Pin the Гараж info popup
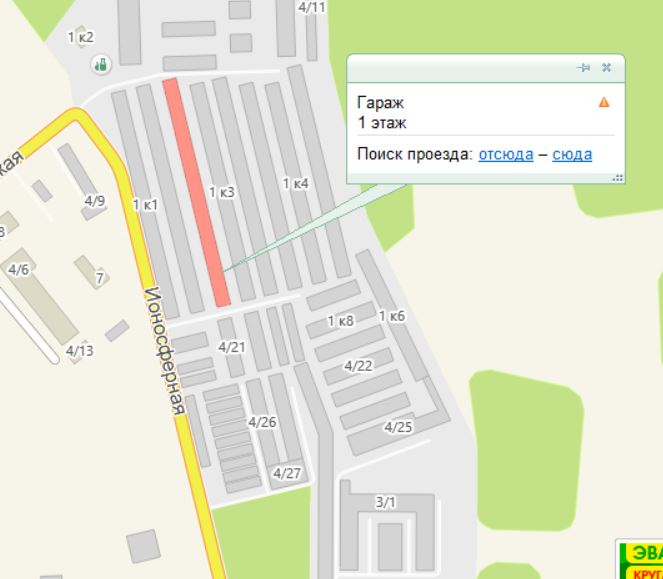663x579 pixels. click(584, 68)
